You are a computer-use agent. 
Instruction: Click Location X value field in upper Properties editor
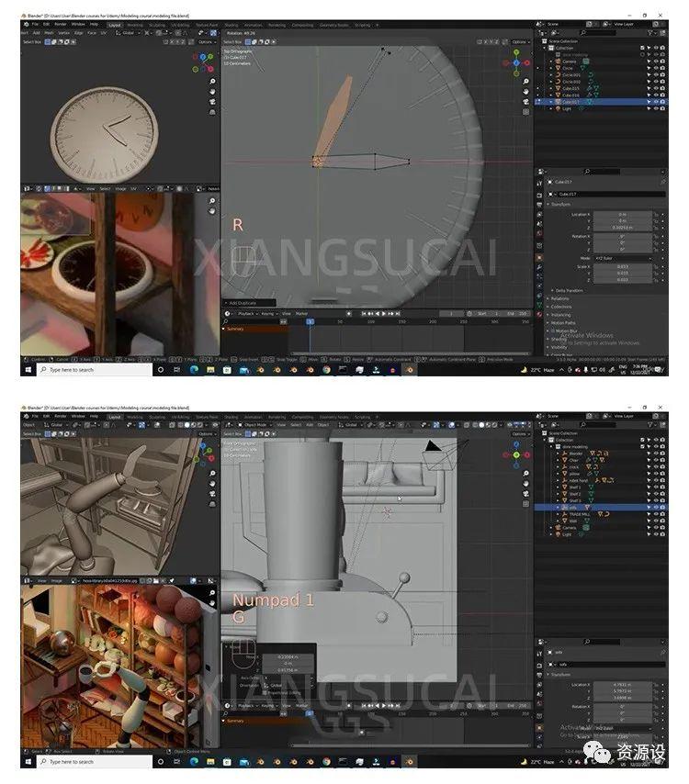[623, 215]
